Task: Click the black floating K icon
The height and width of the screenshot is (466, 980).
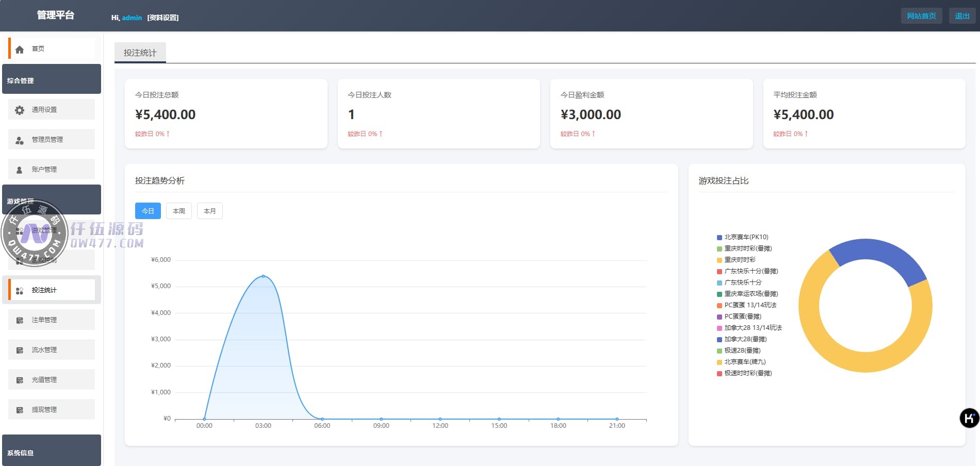Action: tap(969, 418)
